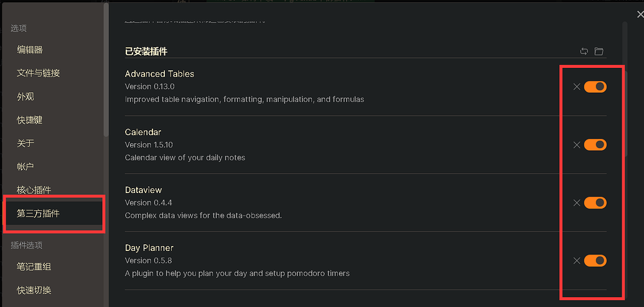This screenshot has height=307, width=644.
Task: Toggle off the Dataview plugin
Action: (595, 202)
